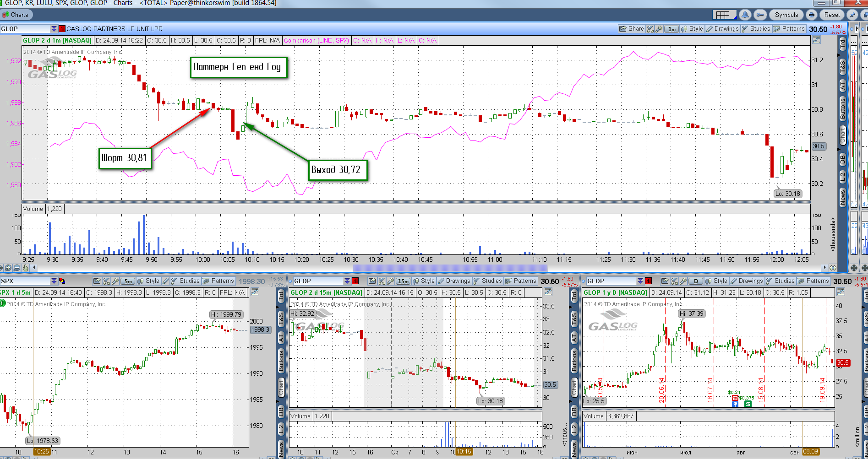The image size is (868, 459).
Task: Toggle the price scale icon in main chart
Action: (816, 40)
